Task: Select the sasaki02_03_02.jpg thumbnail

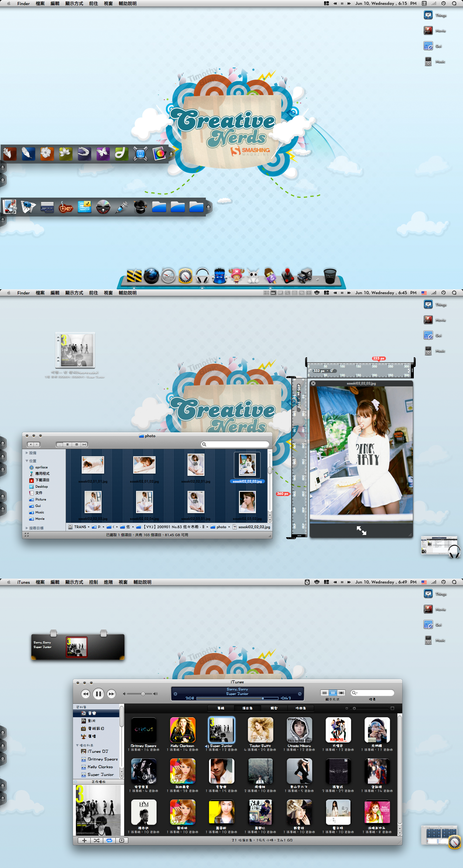Action: point(247,502)
